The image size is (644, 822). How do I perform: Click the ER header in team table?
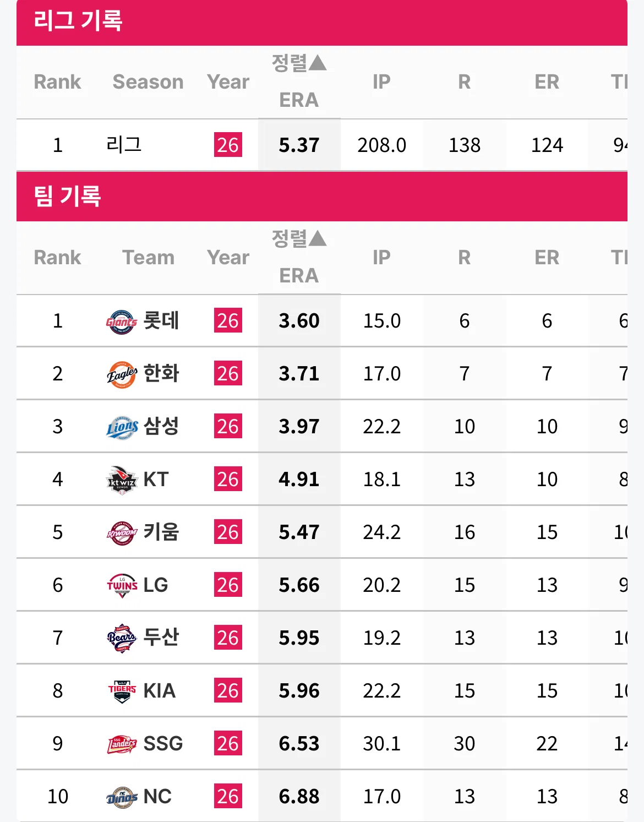tap(547, 257)
